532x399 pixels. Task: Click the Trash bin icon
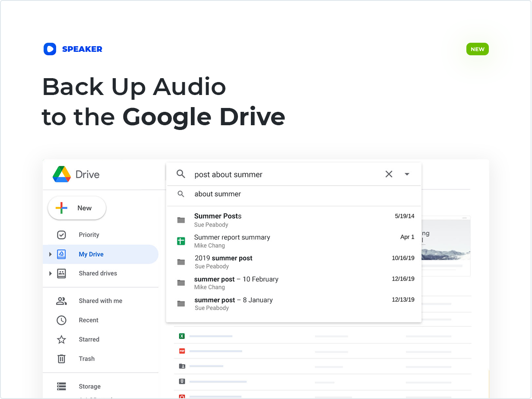tap(61, 358)
